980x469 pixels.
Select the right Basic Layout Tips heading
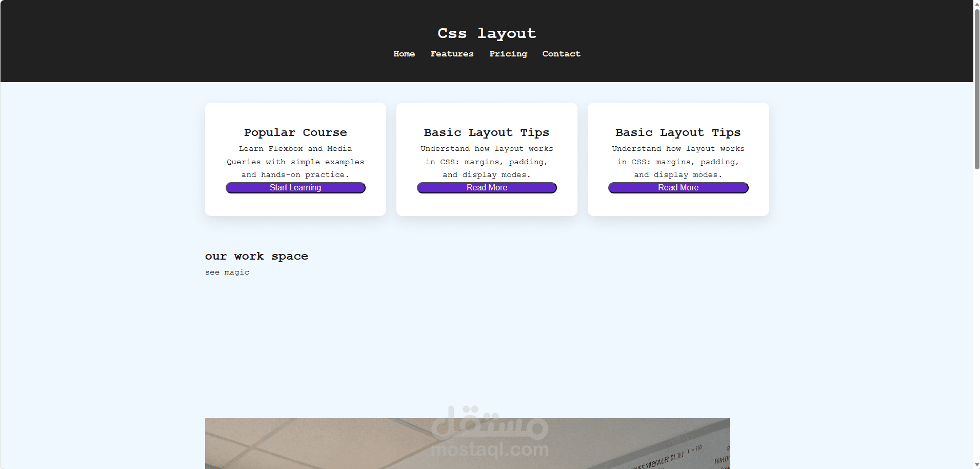(678, 132)
